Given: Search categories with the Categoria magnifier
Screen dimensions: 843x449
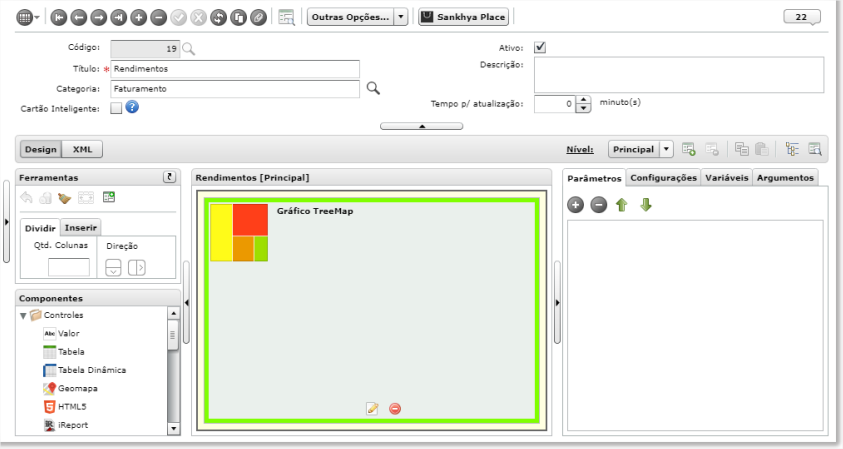Looking at the screenshot, I should pyautogui.click(x=373, y=88).
